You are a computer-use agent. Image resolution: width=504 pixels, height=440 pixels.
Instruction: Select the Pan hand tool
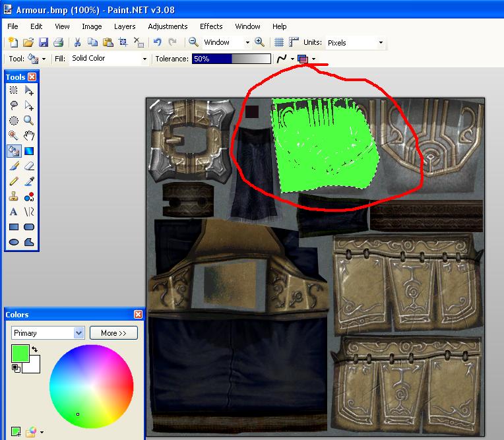(29, 136)
